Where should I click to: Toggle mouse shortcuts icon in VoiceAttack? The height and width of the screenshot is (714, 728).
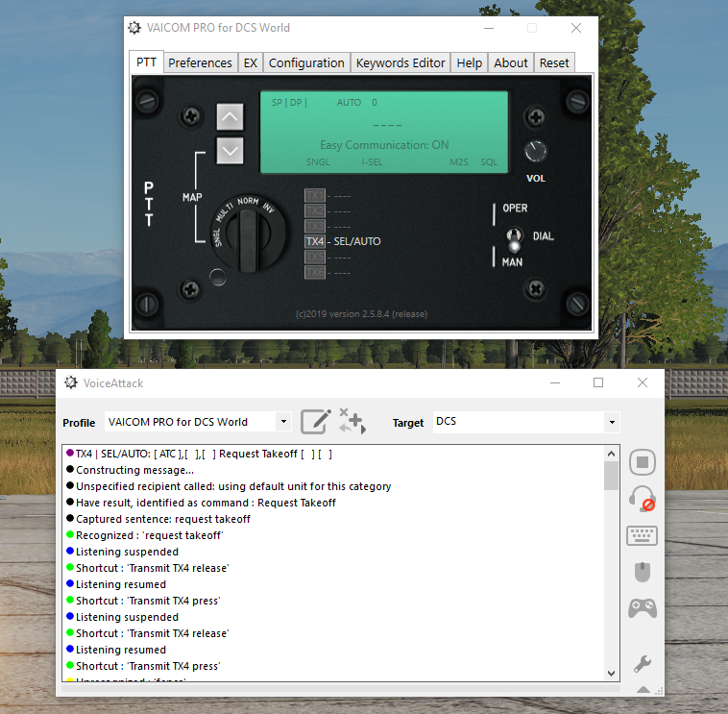(x=643, y=572)
